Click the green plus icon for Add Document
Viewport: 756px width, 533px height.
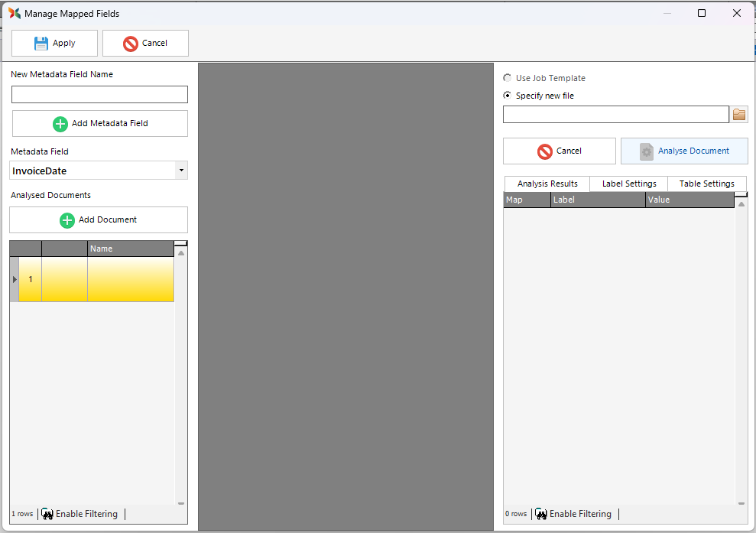67,220
